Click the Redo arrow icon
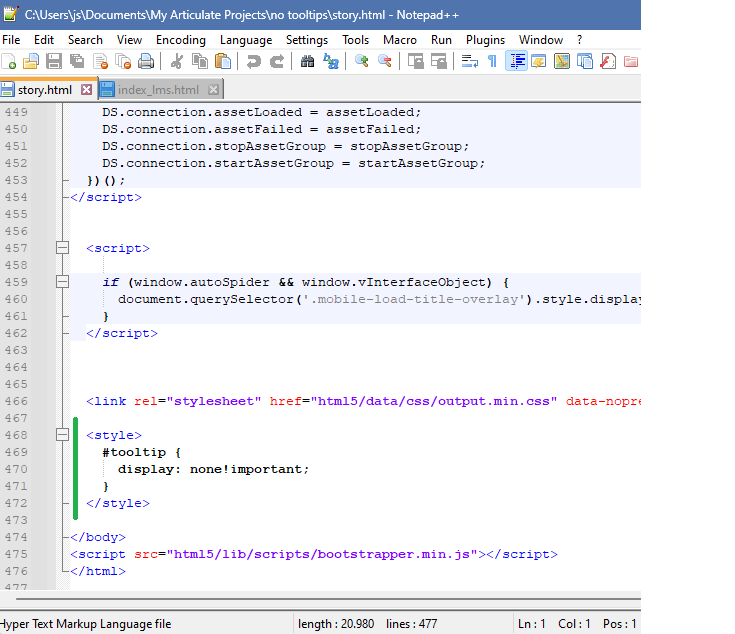This screenshot has width=735, height=634. tap(277, 62)
